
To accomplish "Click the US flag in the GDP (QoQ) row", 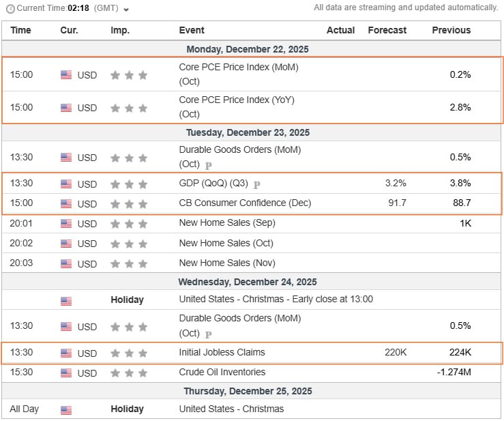I will pos(66,184).
